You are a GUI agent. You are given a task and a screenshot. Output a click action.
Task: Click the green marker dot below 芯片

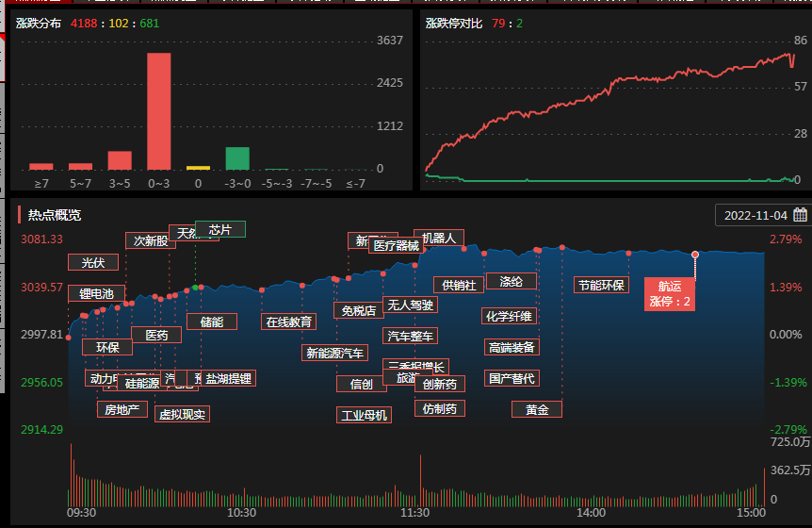(195, 287)
